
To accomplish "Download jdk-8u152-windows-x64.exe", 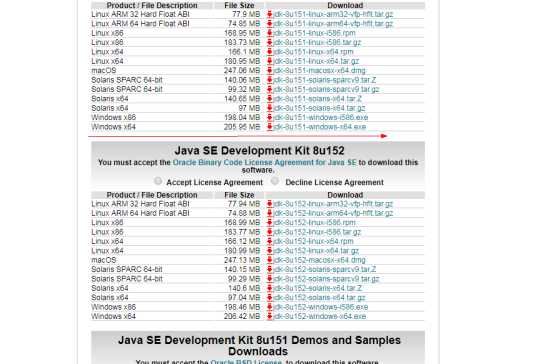I will click(x=320, y=316).
